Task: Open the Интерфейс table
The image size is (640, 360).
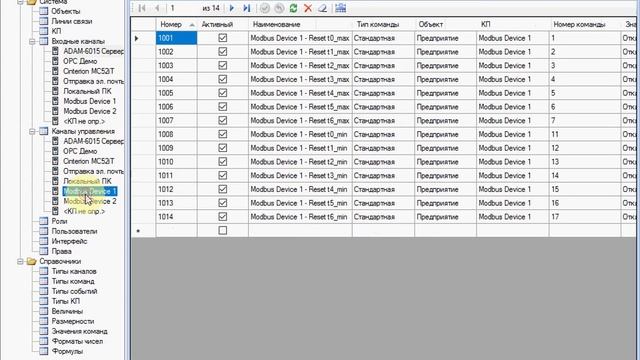Action: 69,241
